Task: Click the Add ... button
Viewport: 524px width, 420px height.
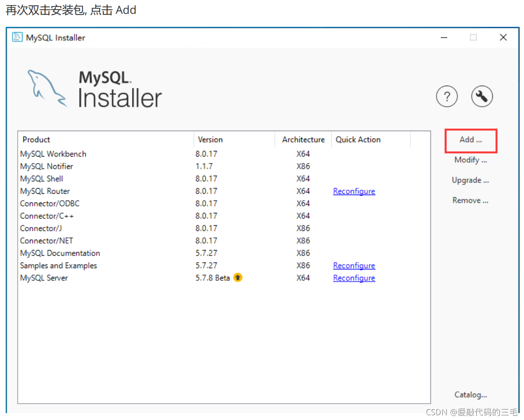Action: [471, 140]
